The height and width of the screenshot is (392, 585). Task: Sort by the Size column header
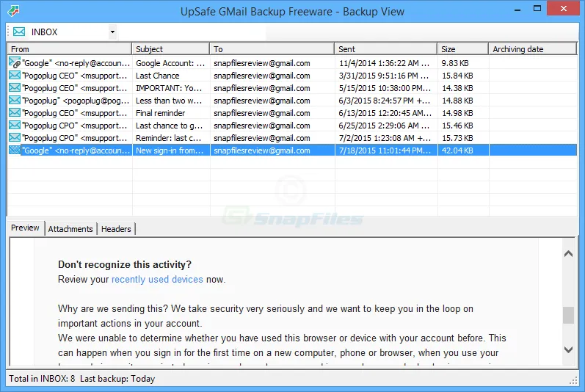(x=463, y=49)
